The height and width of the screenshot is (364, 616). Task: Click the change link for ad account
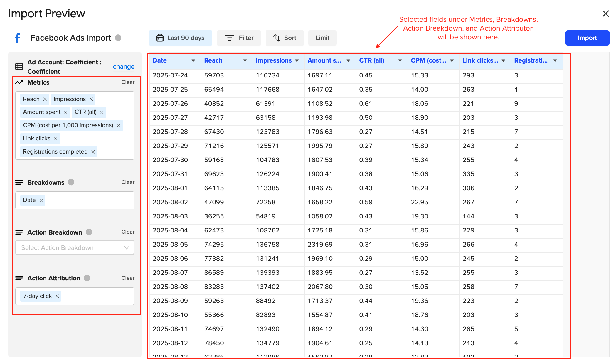[x=123, y=66]
